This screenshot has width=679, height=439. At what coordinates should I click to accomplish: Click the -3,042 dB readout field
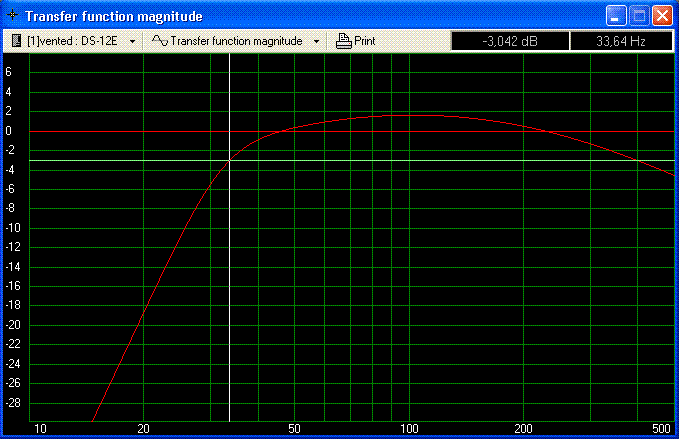point(510,41)
